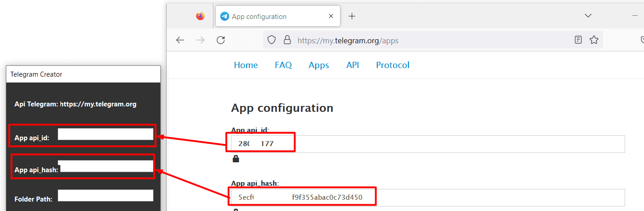Click the Telegram favicon on the tab
Screen dimensions: 644x211
[x=224, y=16]
